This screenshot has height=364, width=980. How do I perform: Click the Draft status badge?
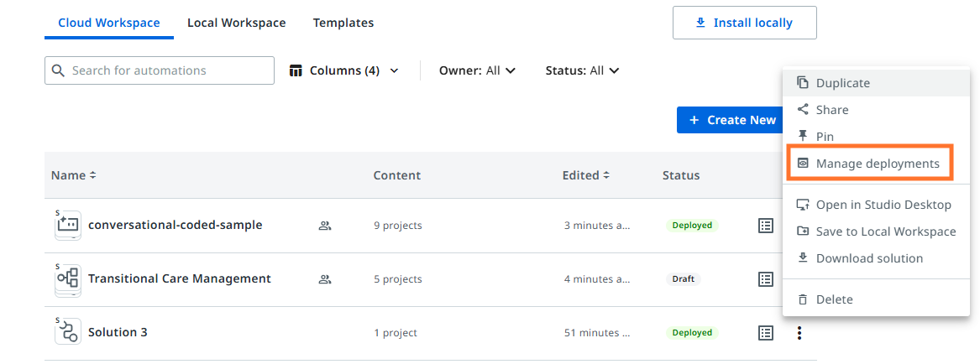[x=683, y=279]
